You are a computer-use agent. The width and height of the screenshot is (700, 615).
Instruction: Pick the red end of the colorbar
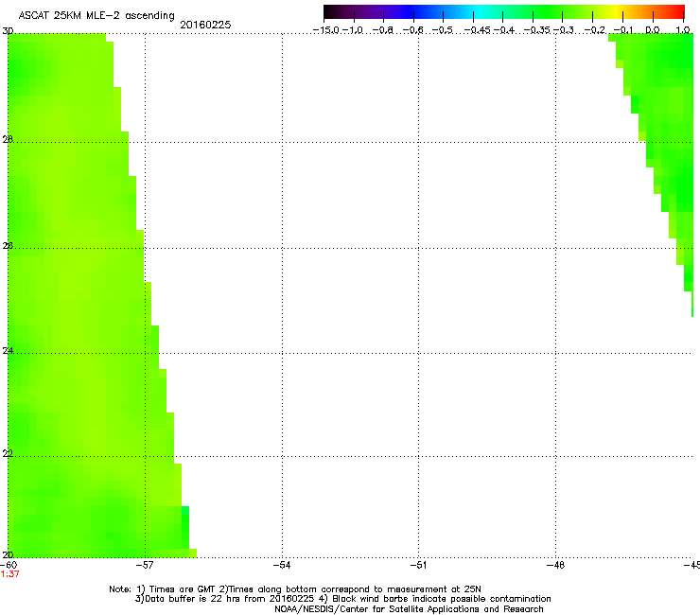[x=677, y=11]
